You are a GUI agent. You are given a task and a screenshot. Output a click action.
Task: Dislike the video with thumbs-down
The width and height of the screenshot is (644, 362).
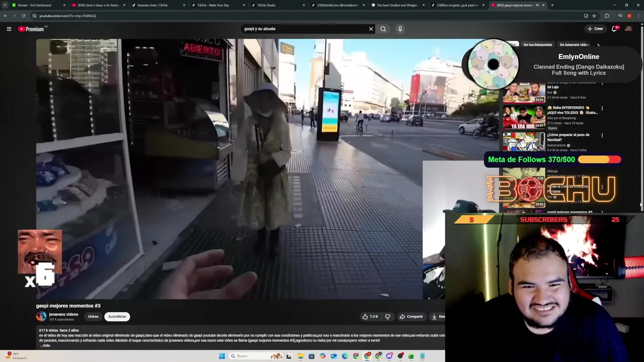[x=387, y=316]
